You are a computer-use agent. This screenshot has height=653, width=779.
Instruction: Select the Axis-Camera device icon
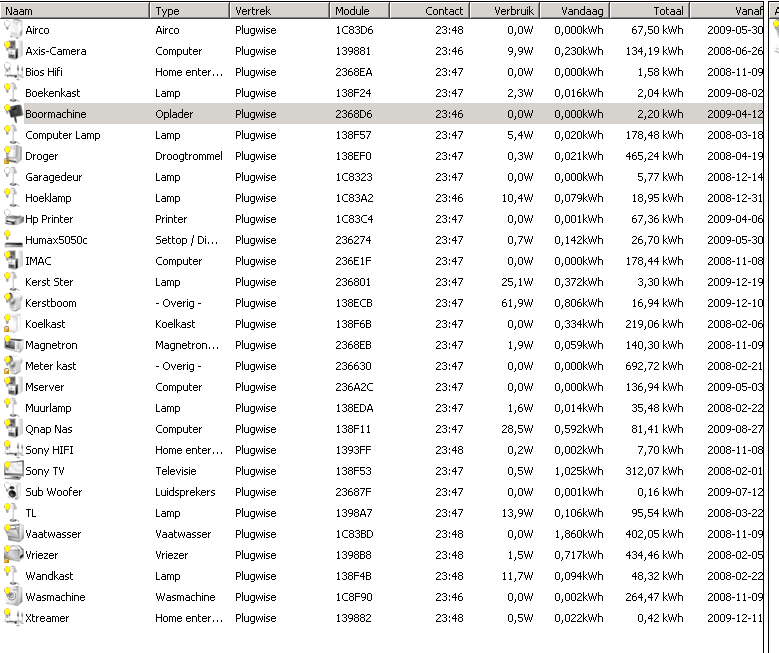(x=12, y=51)
